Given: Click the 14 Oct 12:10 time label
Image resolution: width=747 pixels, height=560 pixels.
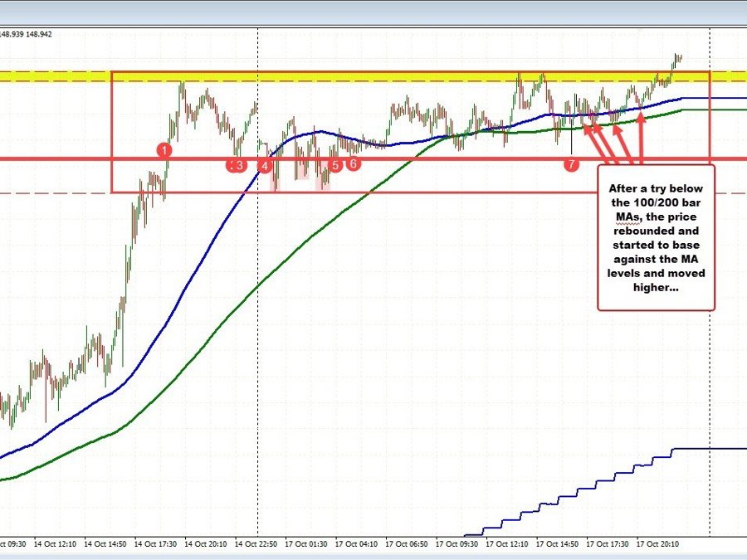Looking at the screenshot, I should pos(59,544).
